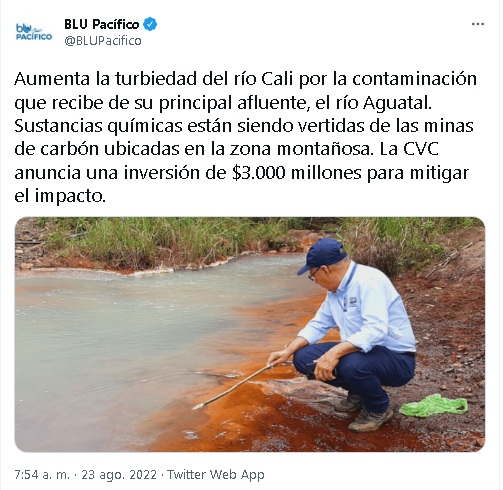Click the date 23 ago. 2022
This screenshot has width=503, height=490.
point(119,474)
